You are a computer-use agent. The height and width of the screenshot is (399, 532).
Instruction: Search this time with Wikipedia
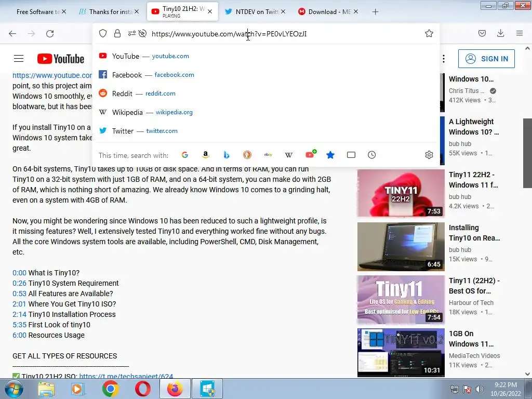click(289, 155)
